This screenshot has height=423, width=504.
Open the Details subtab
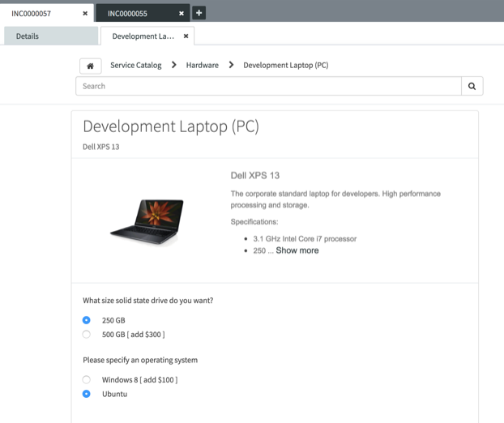point(51,36)
